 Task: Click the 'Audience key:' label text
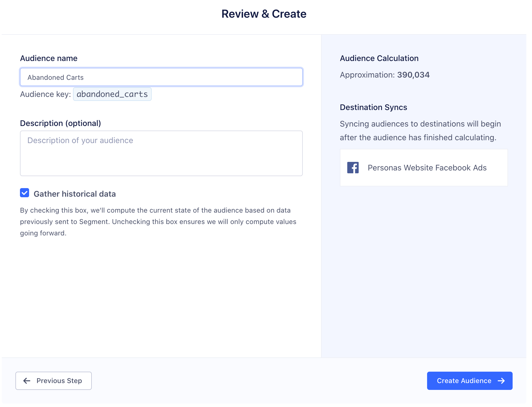(x=45, y=94)
